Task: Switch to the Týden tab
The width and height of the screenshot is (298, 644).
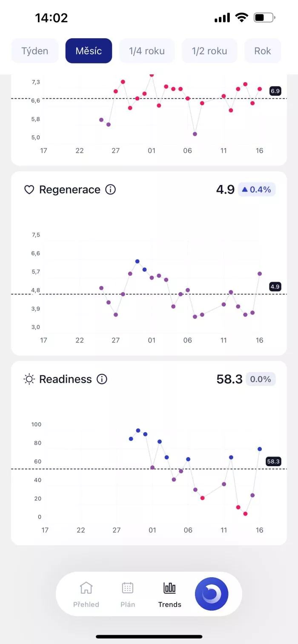Action: tap(34, 51)
